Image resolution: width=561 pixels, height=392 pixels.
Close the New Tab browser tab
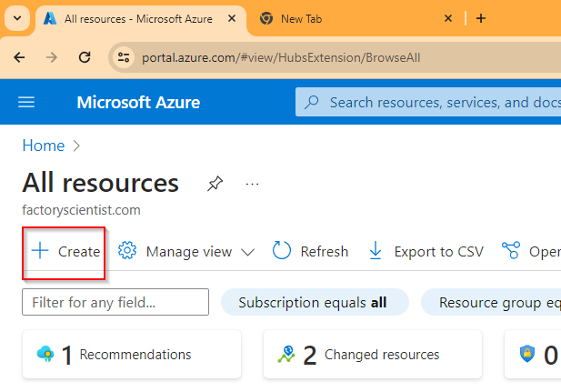coord(448,18)
